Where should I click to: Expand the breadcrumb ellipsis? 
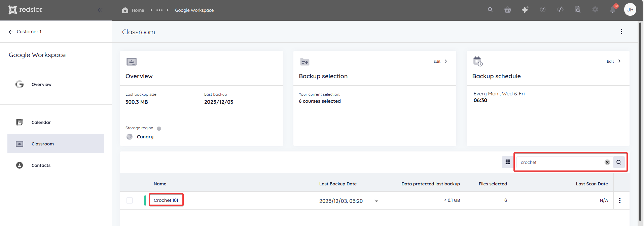(159, 10)
